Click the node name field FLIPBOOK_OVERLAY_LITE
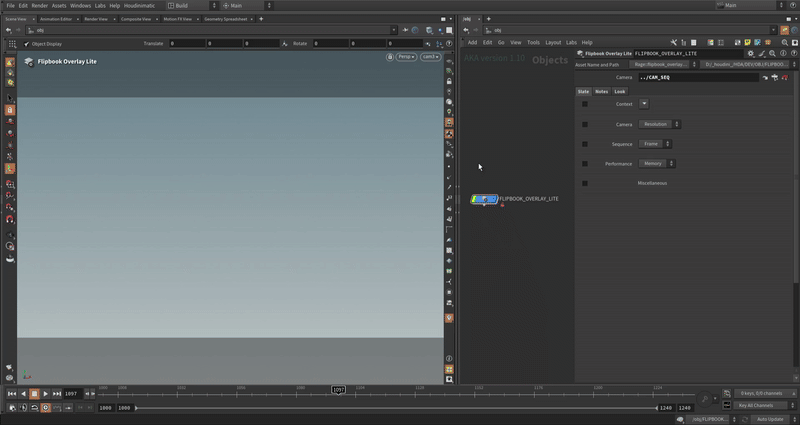 click(x=688, y=53)
